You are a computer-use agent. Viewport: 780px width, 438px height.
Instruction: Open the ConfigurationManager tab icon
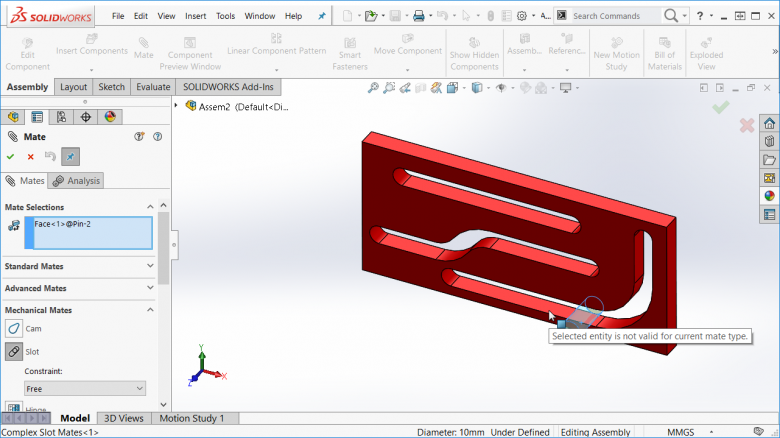click(x=61, y=117)
